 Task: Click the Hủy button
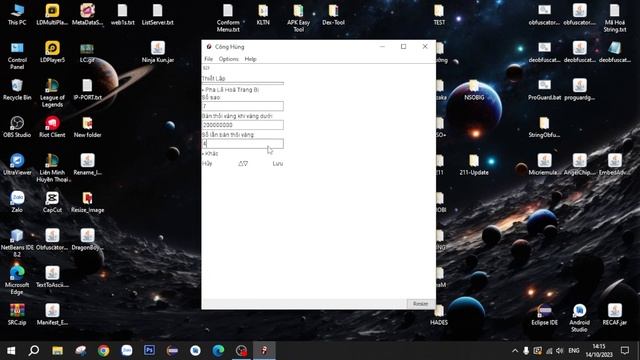pos(207,164)
